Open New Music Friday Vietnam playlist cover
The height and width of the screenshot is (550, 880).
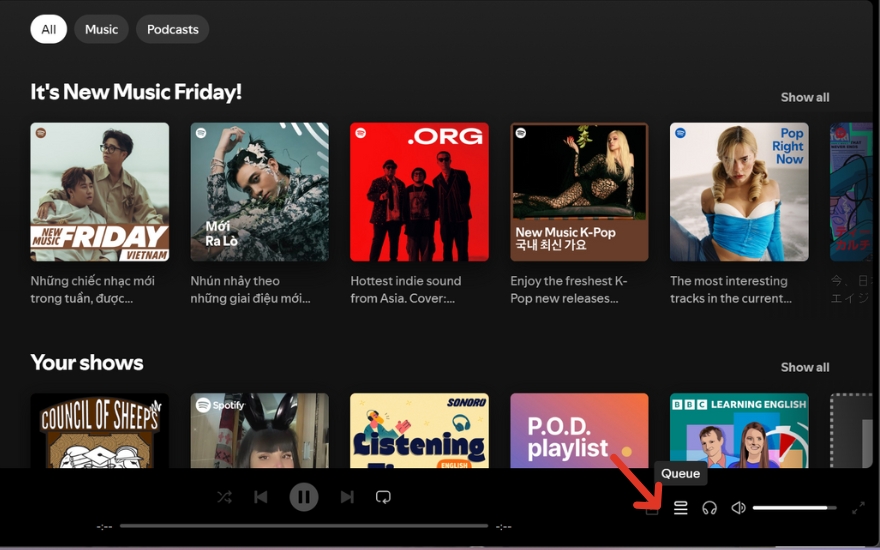click(x=99, y=192)
